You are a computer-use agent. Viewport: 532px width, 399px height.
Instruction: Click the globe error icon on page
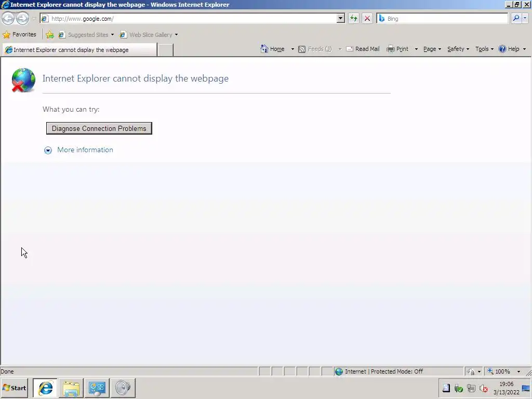pyautogui.click(x=23, y=80)
